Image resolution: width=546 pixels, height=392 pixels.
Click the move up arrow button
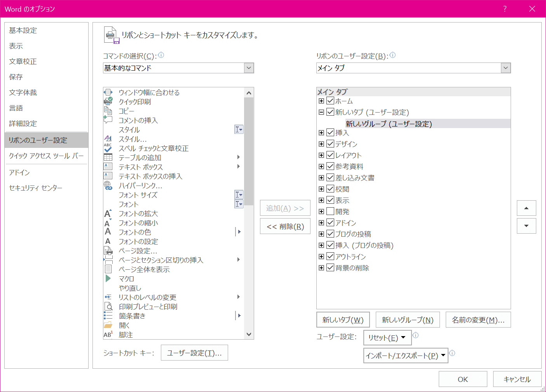click(527, 208)
